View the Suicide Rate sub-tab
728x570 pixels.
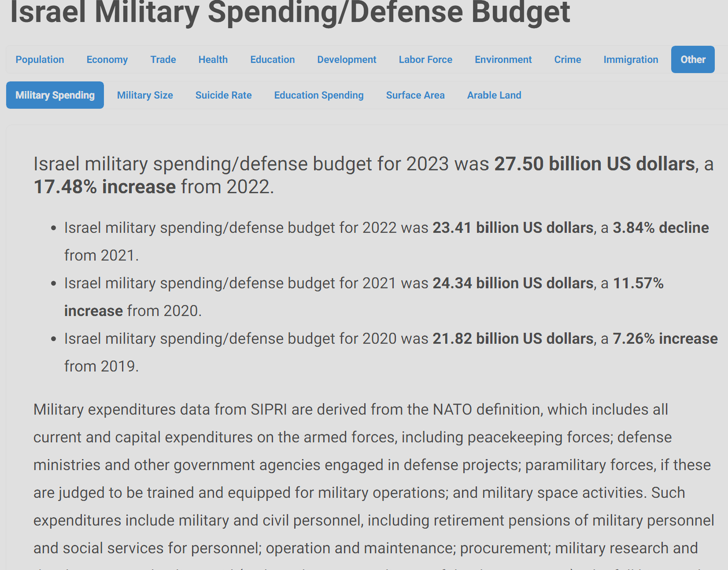coord(223,95)
